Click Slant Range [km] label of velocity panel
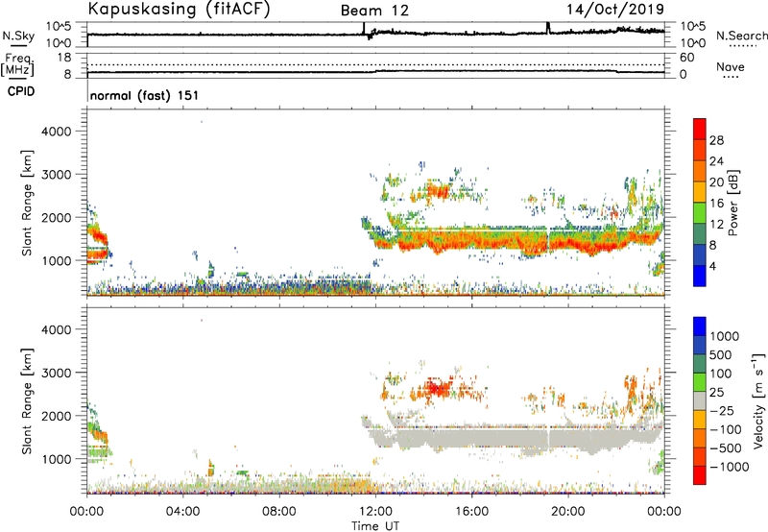The height and width of the screenshot is (532, 768). coord(27,401)
